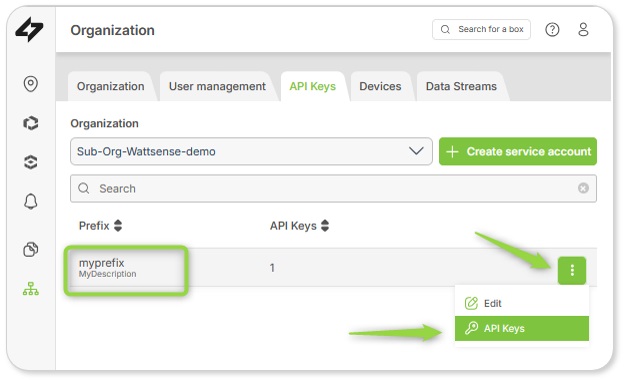
Task: Click the help question mark icon
Action: click(552, 29)
